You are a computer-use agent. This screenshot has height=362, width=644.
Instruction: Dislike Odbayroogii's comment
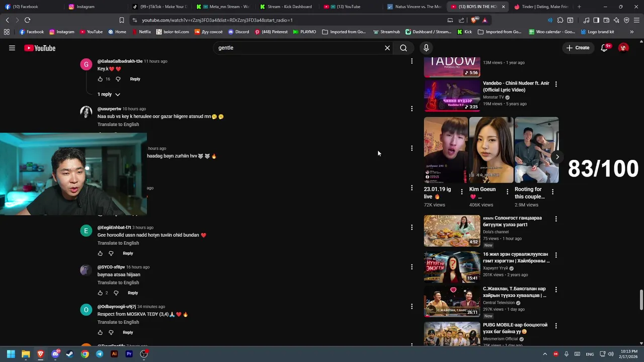tap(111, 332)
